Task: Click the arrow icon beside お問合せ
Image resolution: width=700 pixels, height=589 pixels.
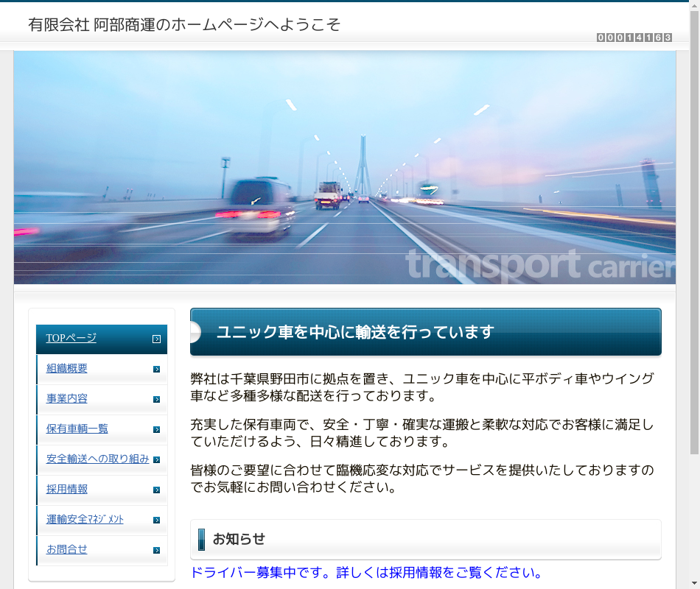Action: 156,550
